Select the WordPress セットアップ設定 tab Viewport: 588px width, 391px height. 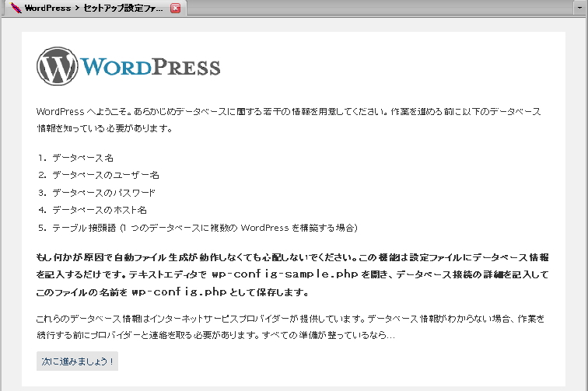[94, 8]
